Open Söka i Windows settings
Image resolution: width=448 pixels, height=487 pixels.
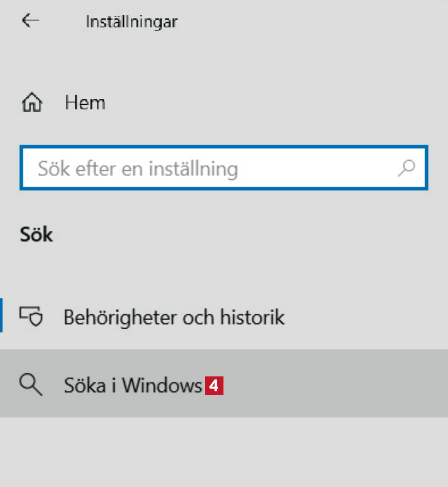(x=132, y=385)
